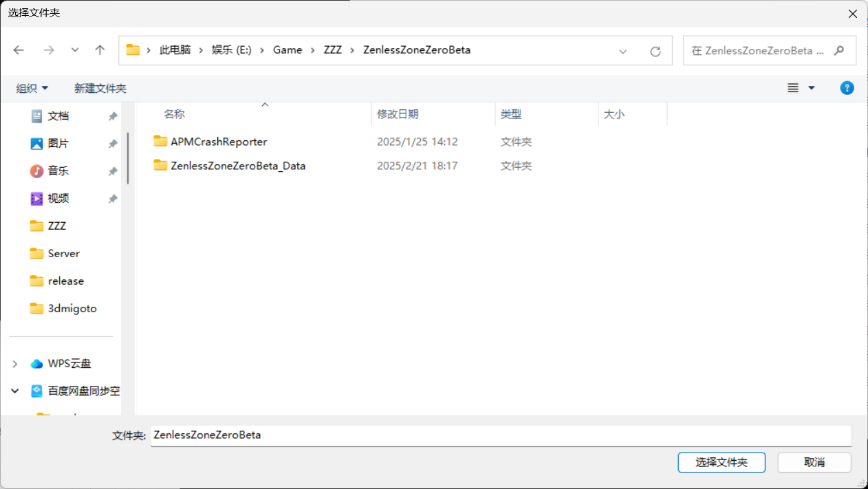Open the recent locations dropdown
This screenshot has height=489, width=868.
click(75, 50)
